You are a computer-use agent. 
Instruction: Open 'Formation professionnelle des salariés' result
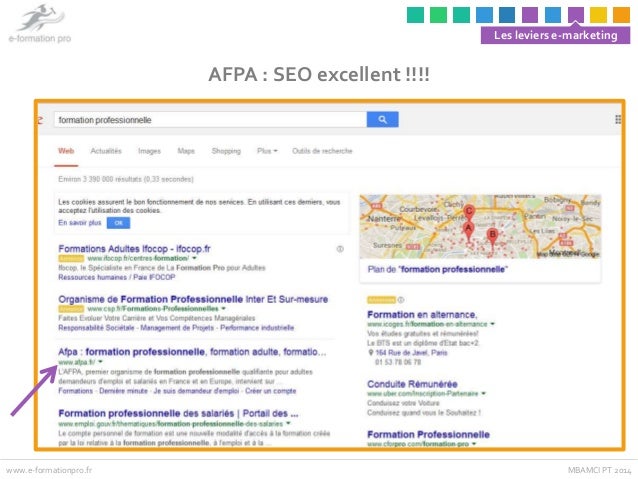[179, 413]
